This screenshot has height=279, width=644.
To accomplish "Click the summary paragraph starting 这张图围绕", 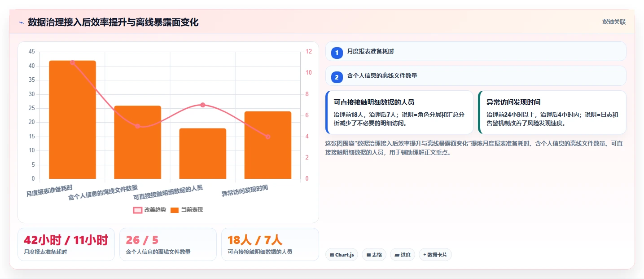I will point(473,148).
